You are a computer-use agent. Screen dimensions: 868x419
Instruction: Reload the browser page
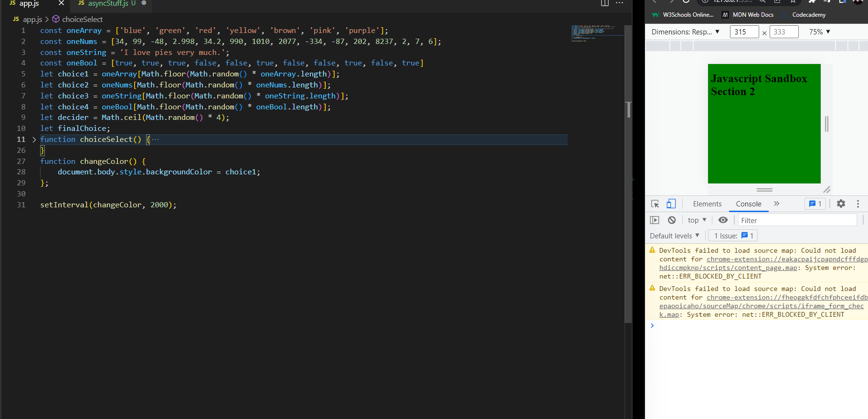[686, 1]
